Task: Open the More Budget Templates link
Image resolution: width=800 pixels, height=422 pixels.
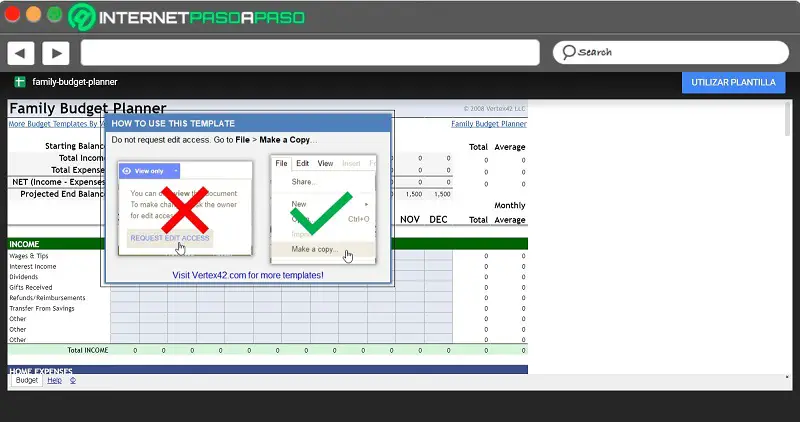Action: click(57, 124)
